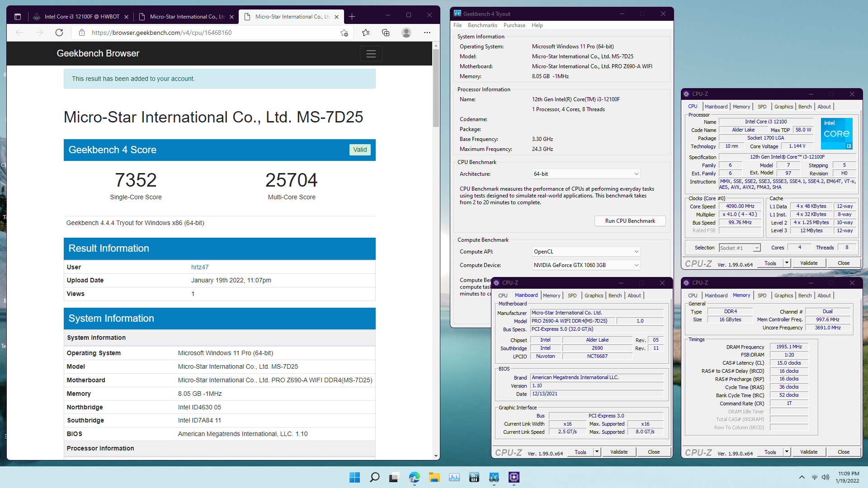Screen dimensions: 868x488
Task: Open the Collections icon in Edge
Action: pyautogui.click(x=386, y=33)
